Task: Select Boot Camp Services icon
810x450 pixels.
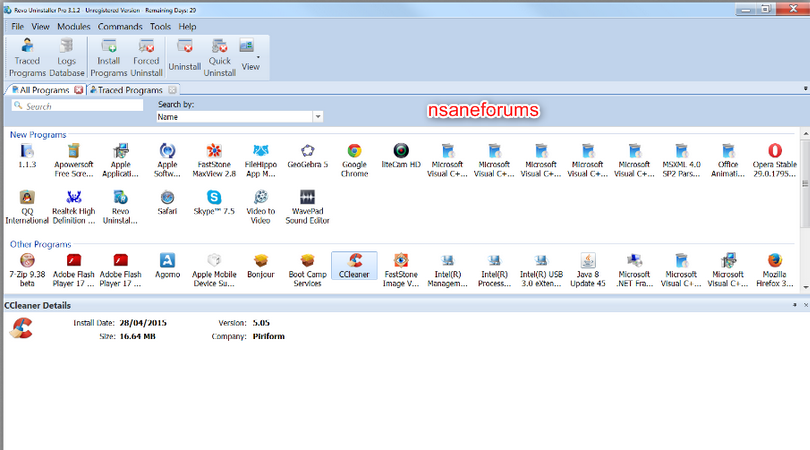Action: (307, 270)
